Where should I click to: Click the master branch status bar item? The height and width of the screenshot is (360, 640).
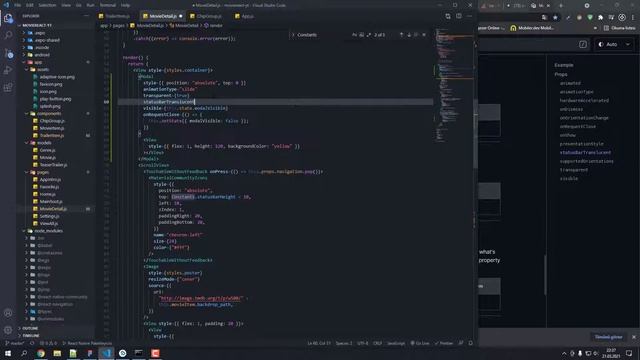coord(14,343)
